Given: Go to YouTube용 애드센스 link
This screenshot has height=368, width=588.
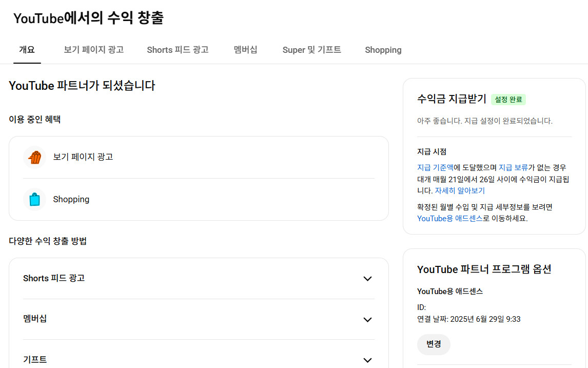Looking at the screenshot, I should [x=450, y=218].
